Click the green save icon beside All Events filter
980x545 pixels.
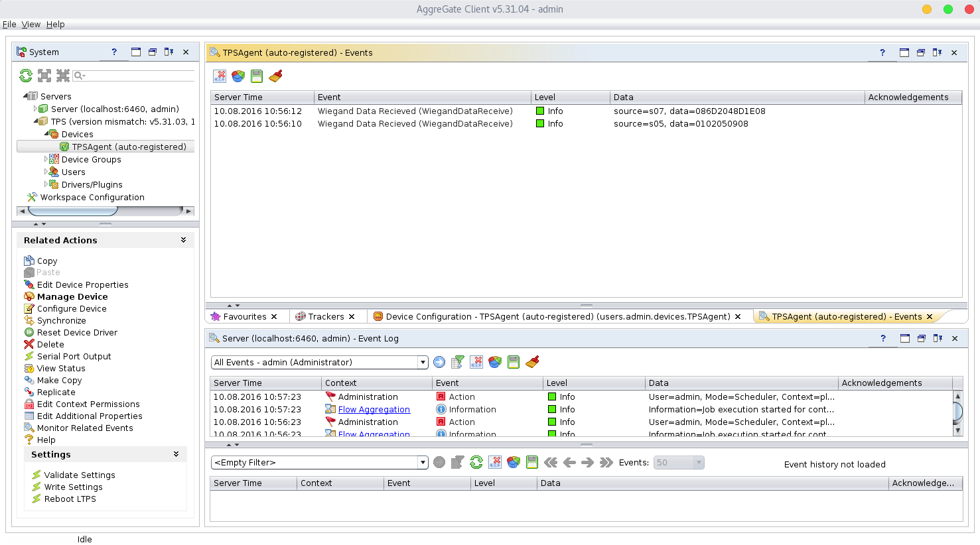tap(514, 362)
